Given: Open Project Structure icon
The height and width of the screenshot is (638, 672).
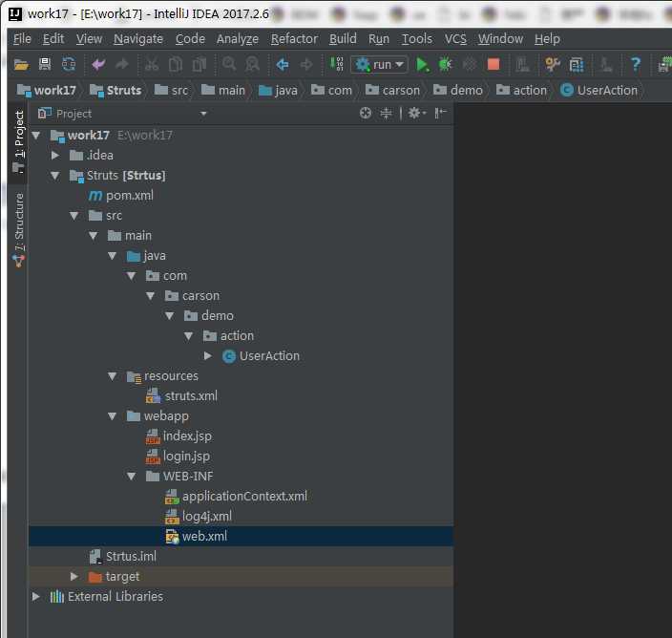Looking at the screenshot, I should 577,65.
